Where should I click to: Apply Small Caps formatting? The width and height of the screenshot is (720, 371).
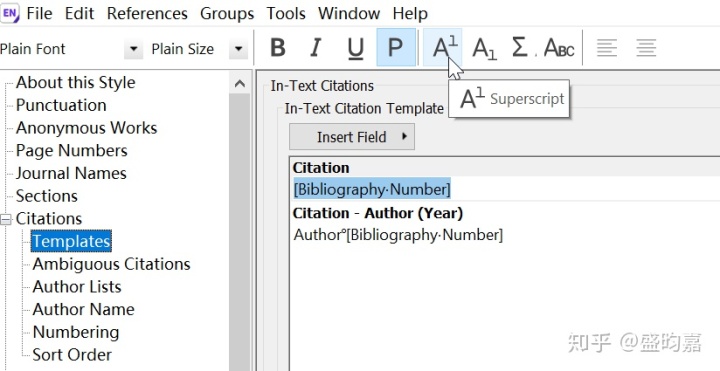tap(559, 48)
